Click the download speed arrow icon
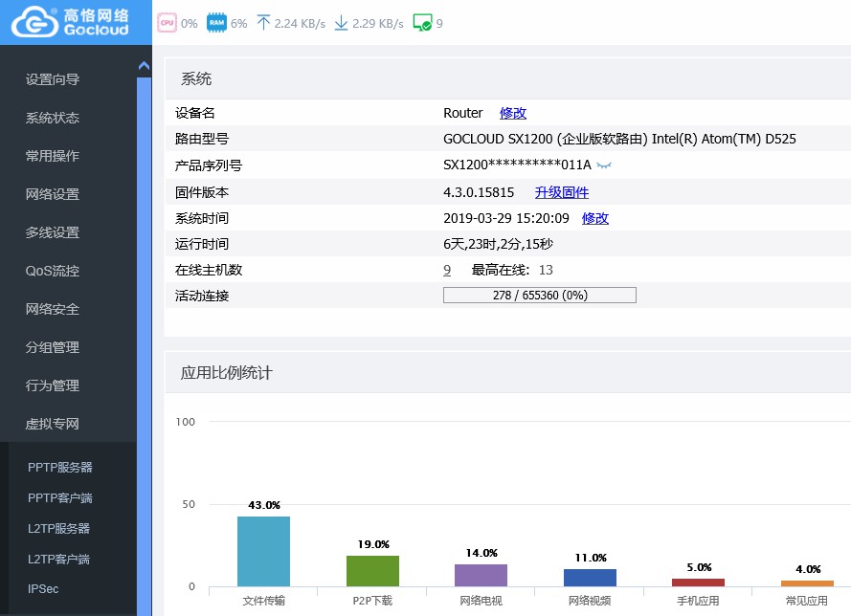Viewport: 851px width, 616px height. click(x=341, y=23)
